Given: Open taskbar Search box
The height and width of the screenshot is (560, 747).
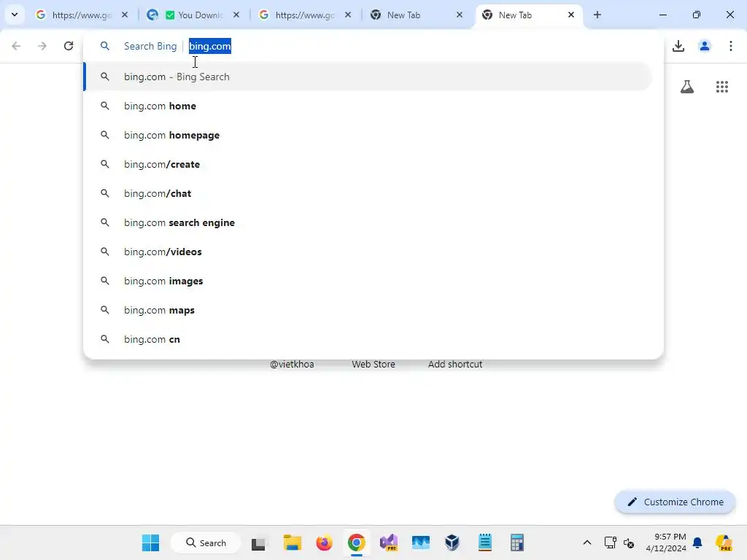Looking at the screenshot, I should pyautogui.click(x=206, y=542).
